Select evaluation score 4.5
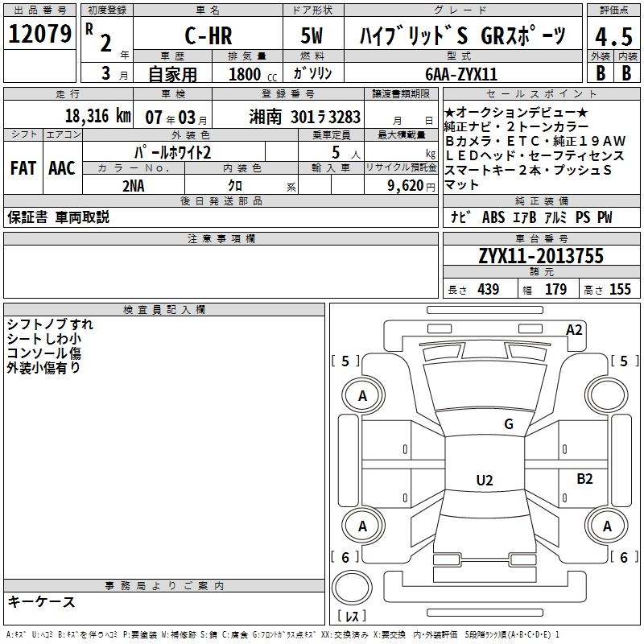The width and height of the screenshot is (644, 644). click(x=614, y=36)
